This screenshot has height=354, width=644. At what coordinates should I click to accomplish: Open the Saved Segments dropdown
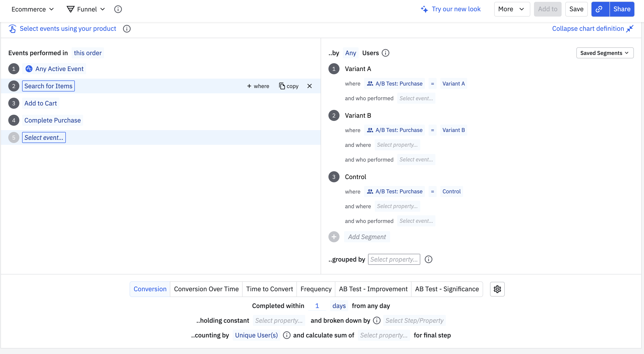coord(604,53)
